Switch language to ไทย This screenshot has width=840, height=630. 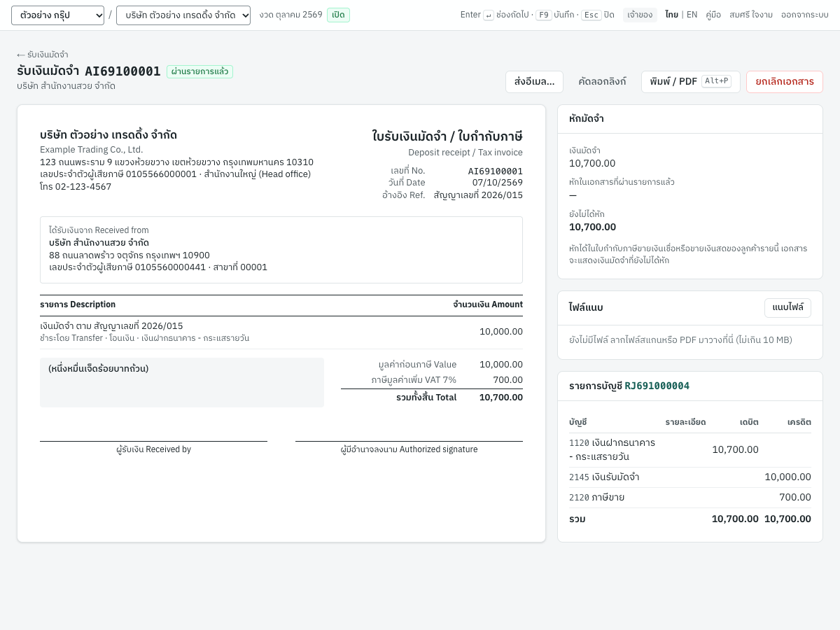point(671,15)
